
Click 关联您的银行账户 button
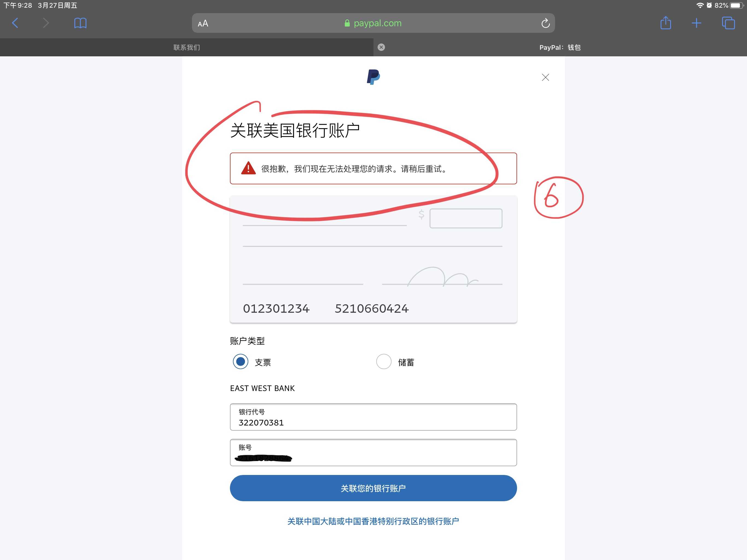373,488
